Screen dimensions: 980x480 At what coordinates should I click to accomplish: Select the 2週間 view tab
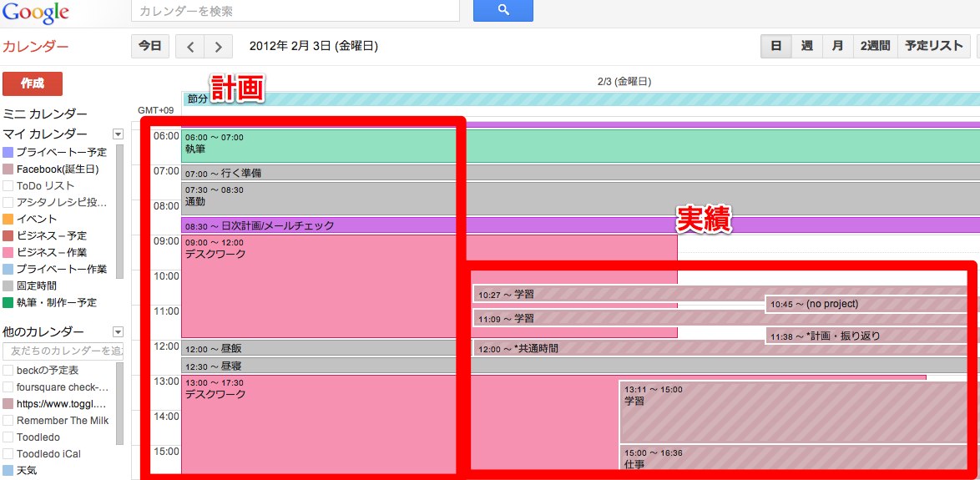[875, 47]
